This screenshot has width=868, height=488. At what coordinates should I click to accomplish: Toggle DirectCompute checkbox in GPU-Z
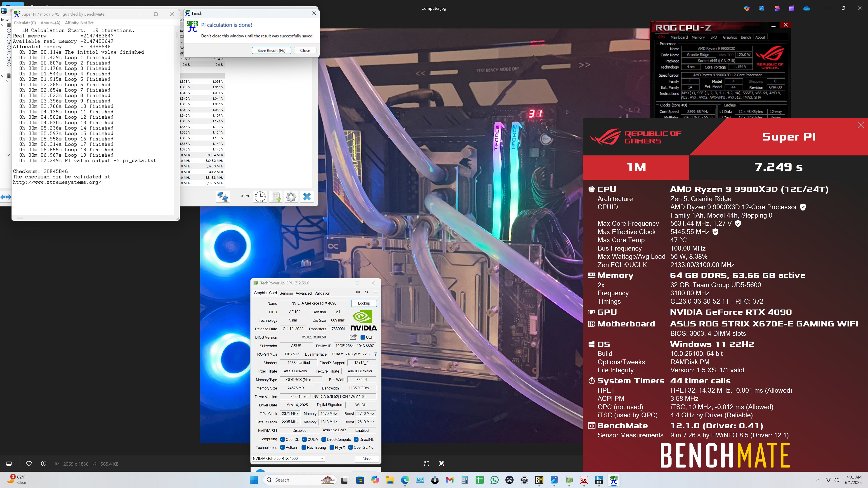pos(323,439)
